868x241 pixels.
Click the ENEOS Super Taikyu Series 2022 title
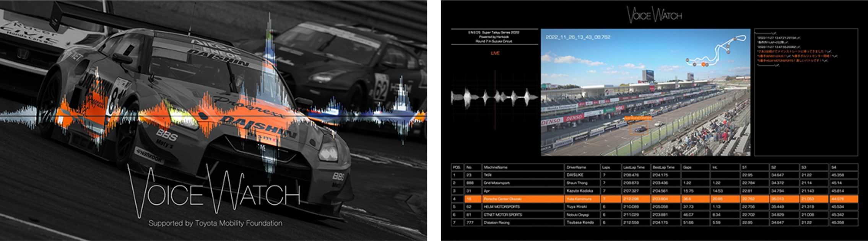click(x=494, y=33)
